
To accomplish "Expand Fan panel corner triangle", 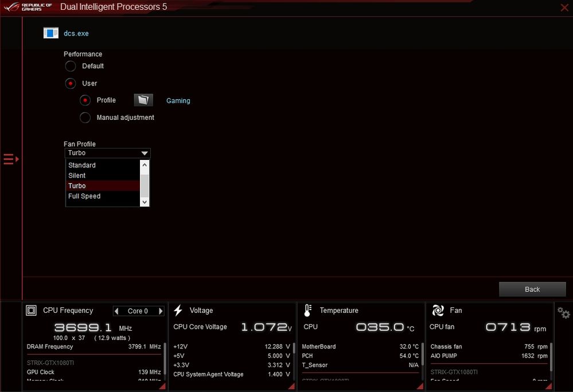I will click(x=549, y=386).
